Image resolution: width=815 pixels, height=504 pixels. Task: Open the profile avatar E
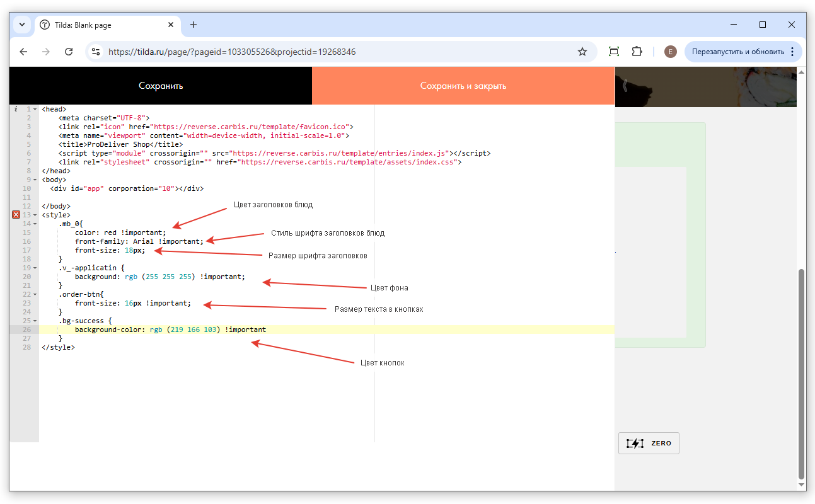tap(670, 52)
